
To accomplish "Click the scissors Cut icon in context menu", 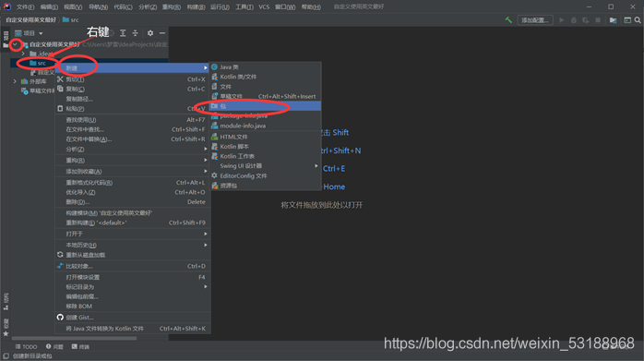I will pos(60,79).
